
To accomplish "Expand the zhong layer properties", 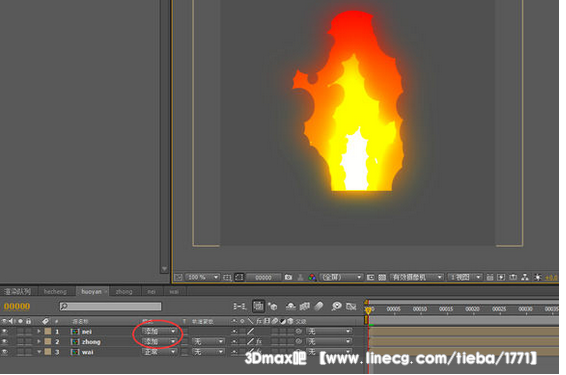I will click(39, 341).
